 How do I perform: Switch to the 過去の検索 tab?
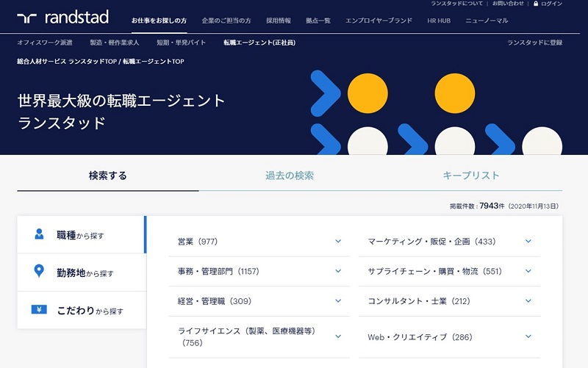[x=290, y=176]
